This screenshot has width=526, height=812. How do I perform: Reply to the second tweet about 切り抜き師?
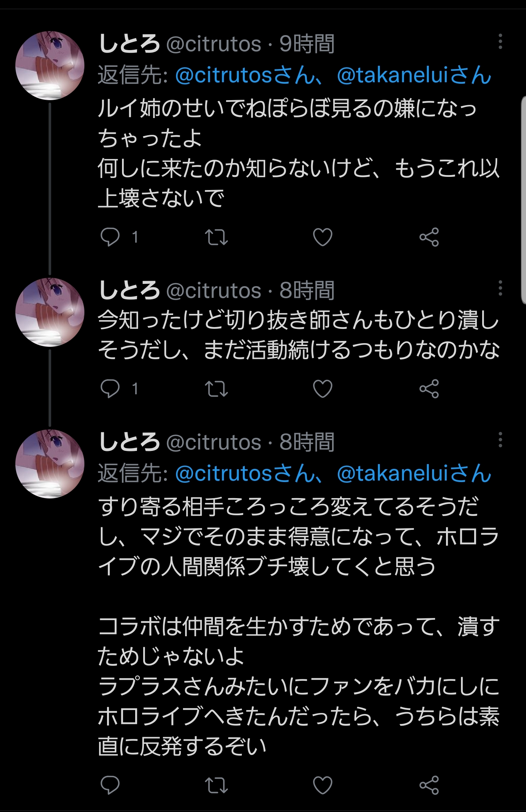(110, 388)
